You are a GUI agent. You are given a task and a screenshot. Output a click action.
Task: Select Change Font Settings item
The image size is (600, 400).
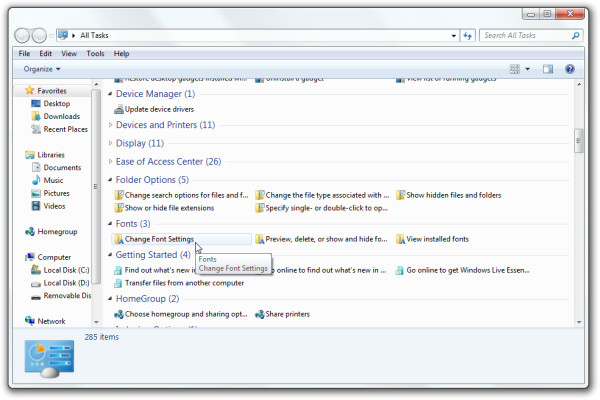181,239
